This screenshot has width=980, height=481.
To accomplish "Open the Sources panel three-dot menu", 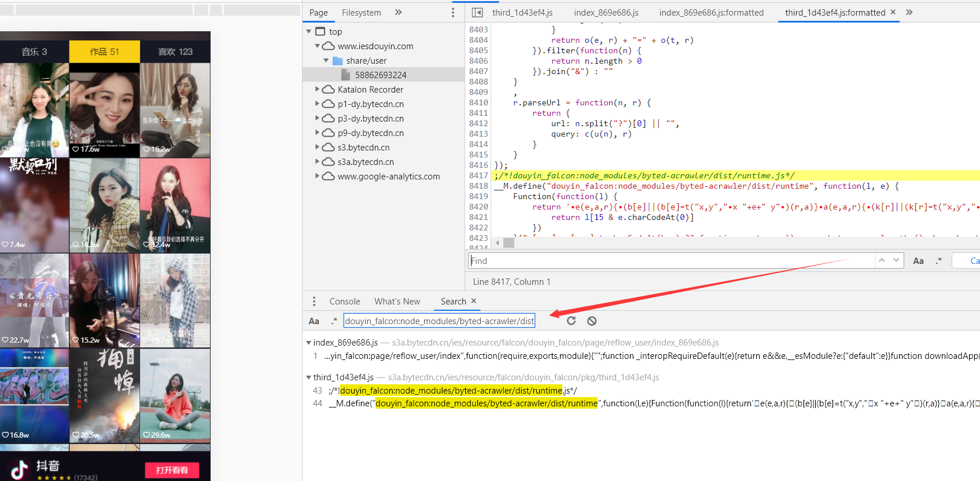I will click(x=453, y=13).
